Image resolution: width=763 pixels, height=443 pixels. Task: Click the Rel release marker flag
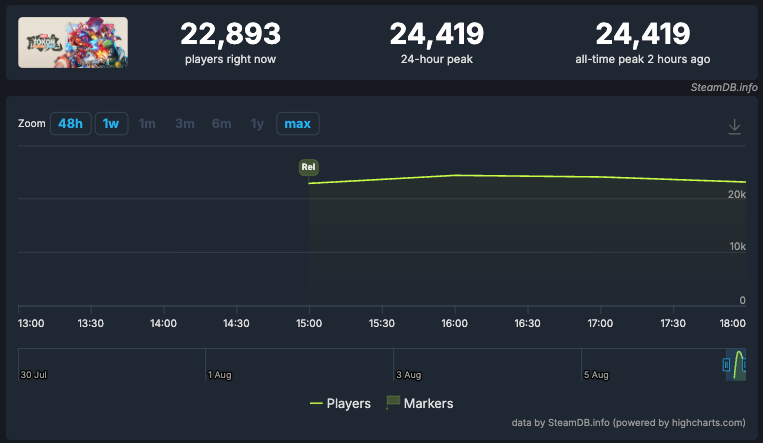[x=309, y=167]
